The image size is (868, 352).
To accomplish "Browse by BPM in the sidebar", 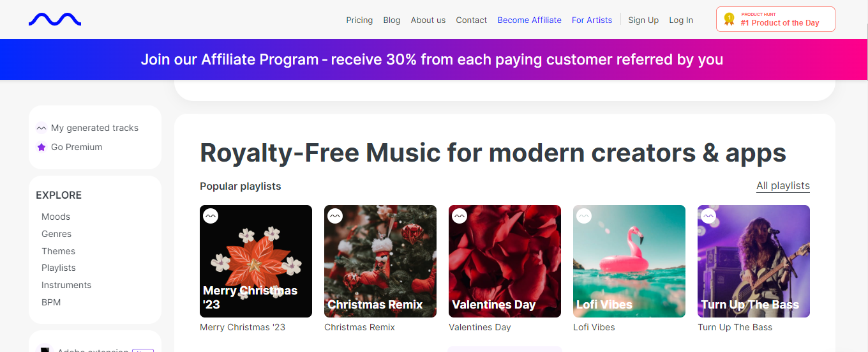I will [51, 302].
